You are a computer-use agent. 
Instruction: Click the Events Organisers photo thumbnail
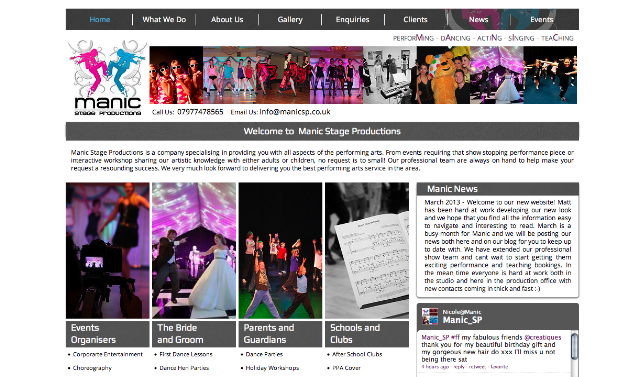(x=108, y=251)
